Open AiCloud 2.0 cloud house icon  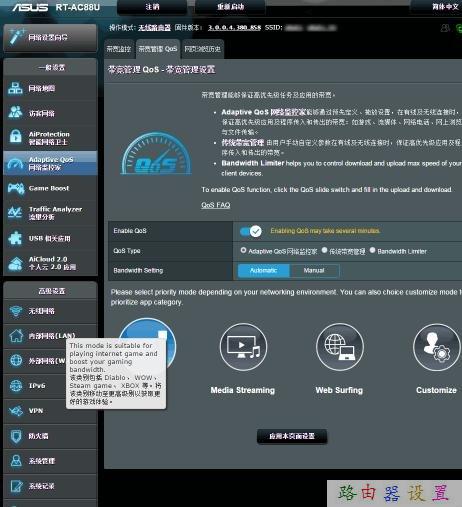pos(15,263)
